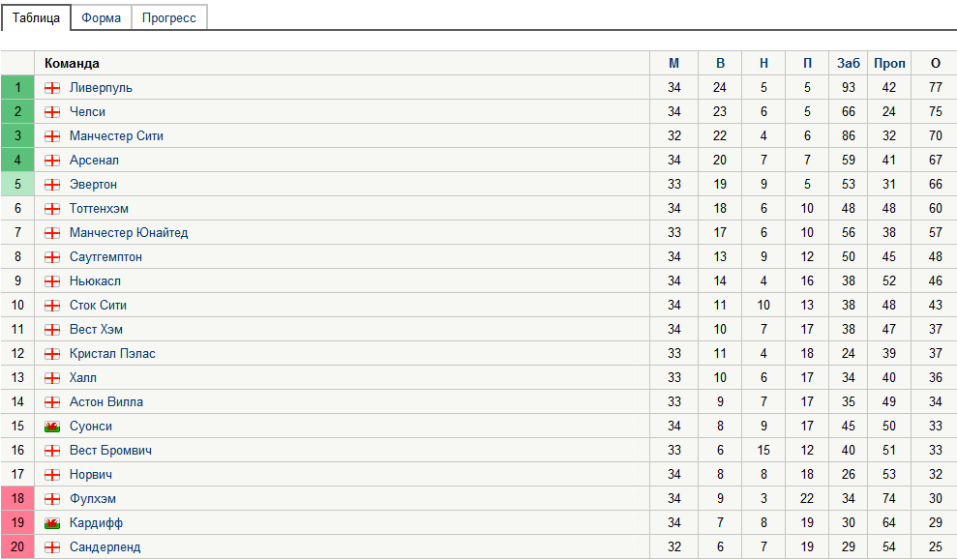
Task: Click the Wales flag next to Кардифф
Action: coord(52,522)
